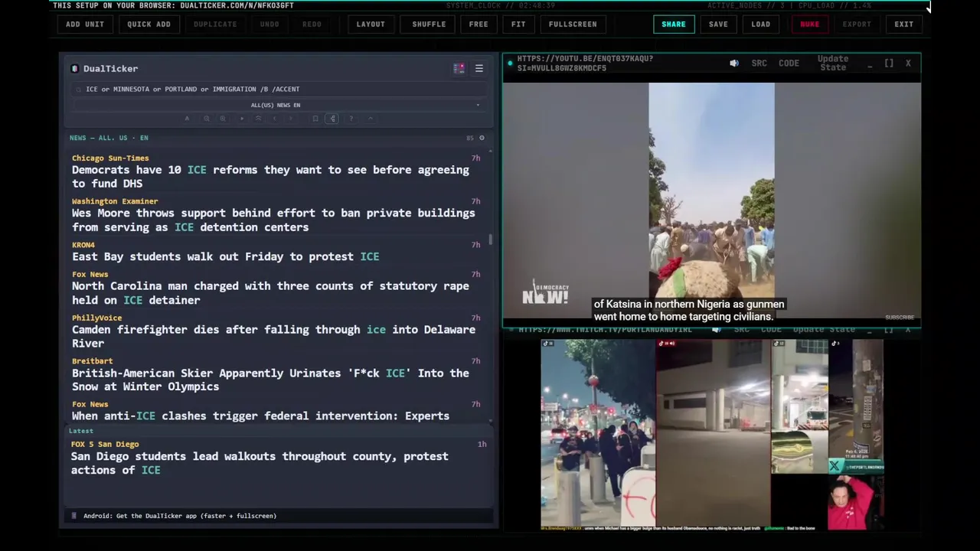The width and height of the screenshot is (980, 551).
Task: Click the ADD UNIT button
Action: tap(84, 24)
